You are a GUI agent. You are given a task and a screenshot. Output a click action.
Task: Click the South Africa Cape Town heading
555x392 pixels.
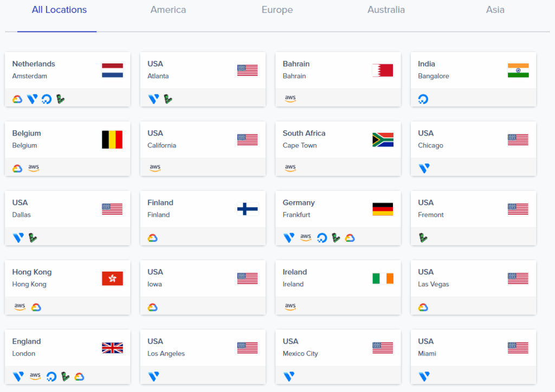click(x=304, y=133)
